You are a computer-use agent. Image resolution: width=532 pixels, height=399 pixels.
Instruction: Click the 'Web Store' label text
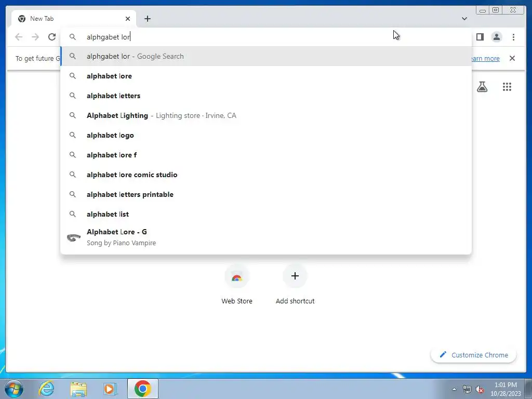pyautogui.click(x=237, y=301)
